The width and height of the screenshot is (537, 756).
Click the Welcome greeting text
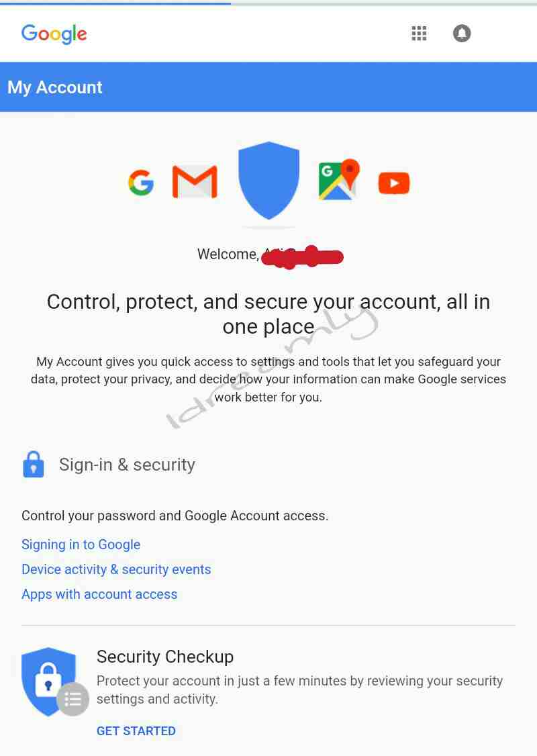[x=228, y=254]
